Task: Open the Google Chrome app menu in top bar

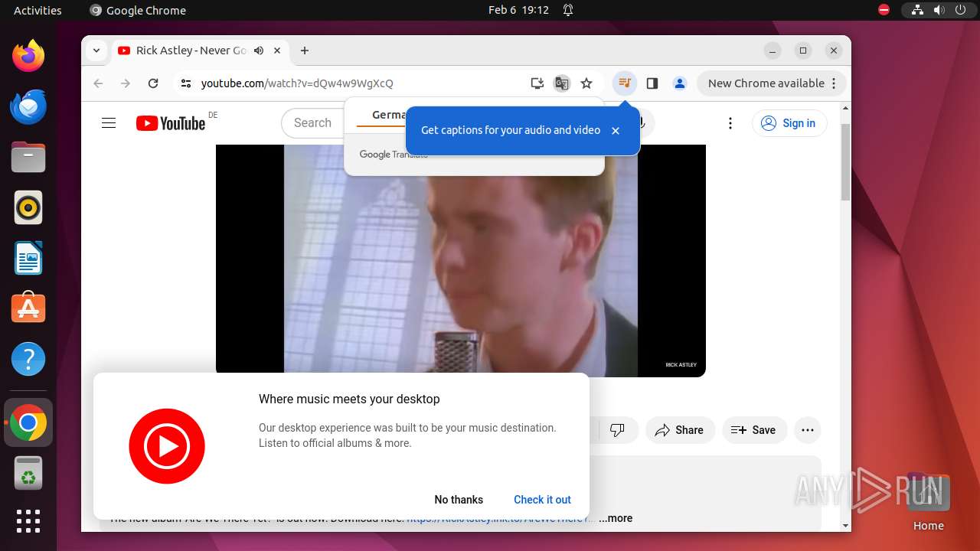Action: tap(138, 10)
